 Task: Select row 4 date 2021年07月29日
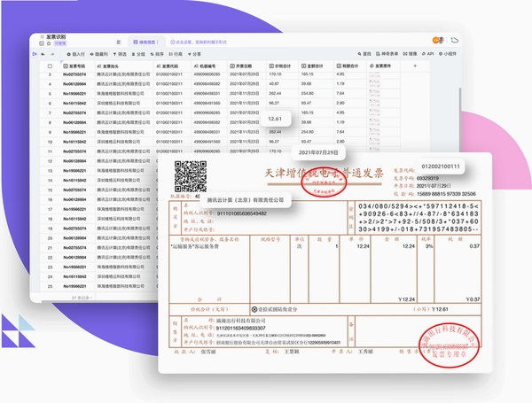click(x=245, y=84)
